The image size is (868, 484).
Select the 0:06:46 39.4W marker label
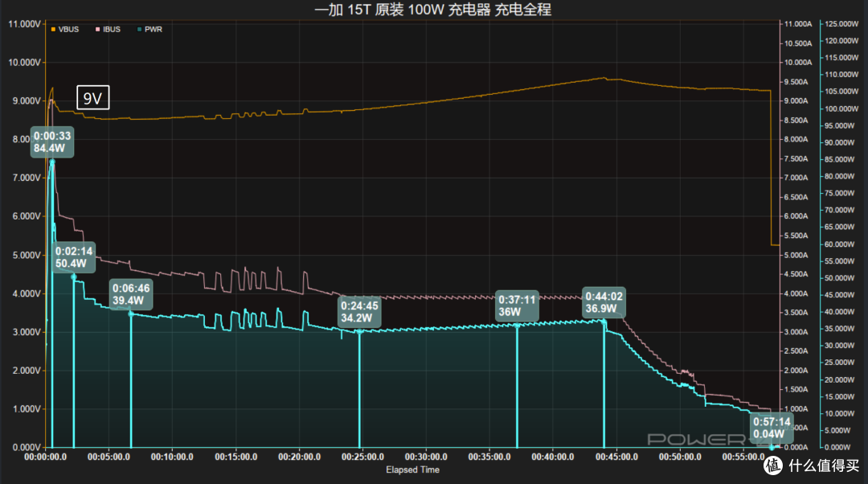point(131,294)
